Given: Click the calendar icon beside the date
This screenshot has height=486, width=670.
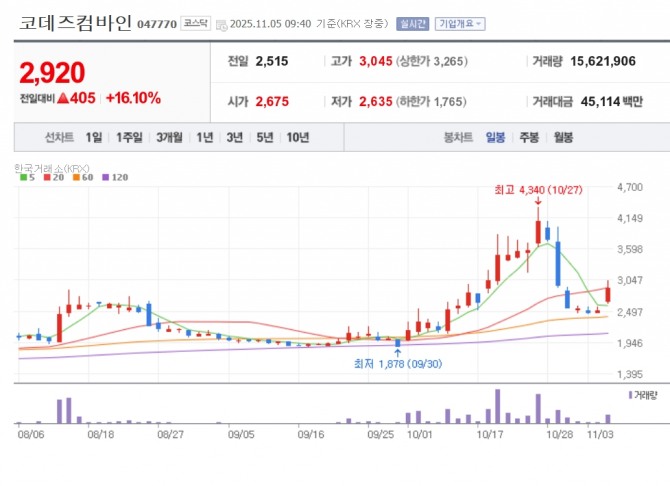Looking at the screenshot, I should point(221,25).
